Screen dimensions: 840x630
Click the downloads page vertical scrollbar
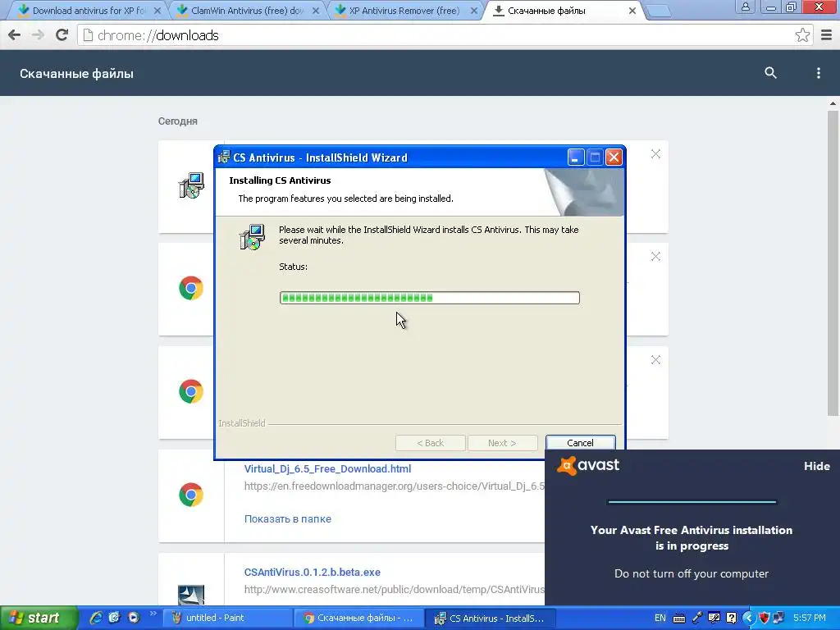[833, 262]
